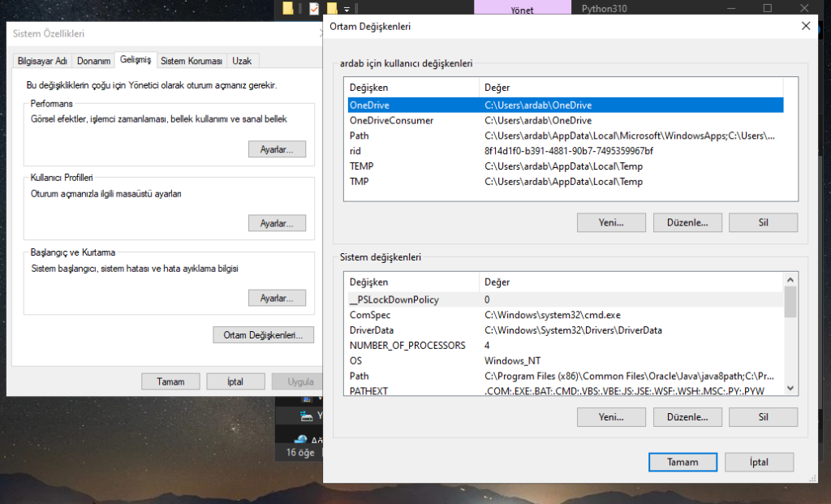
Task: Click Yeni... under user variables
Action: 611,222
